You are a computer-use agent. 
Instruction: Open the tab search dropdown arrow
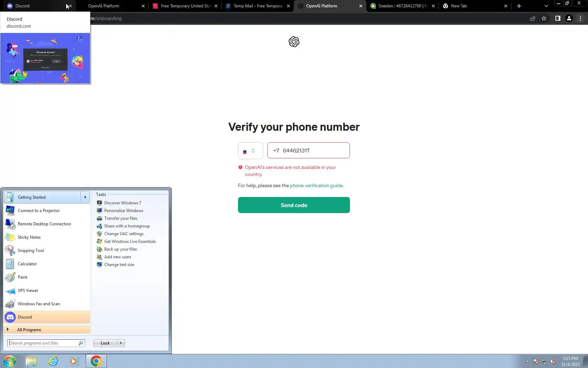pyautogui.click(x=546, y=6)
